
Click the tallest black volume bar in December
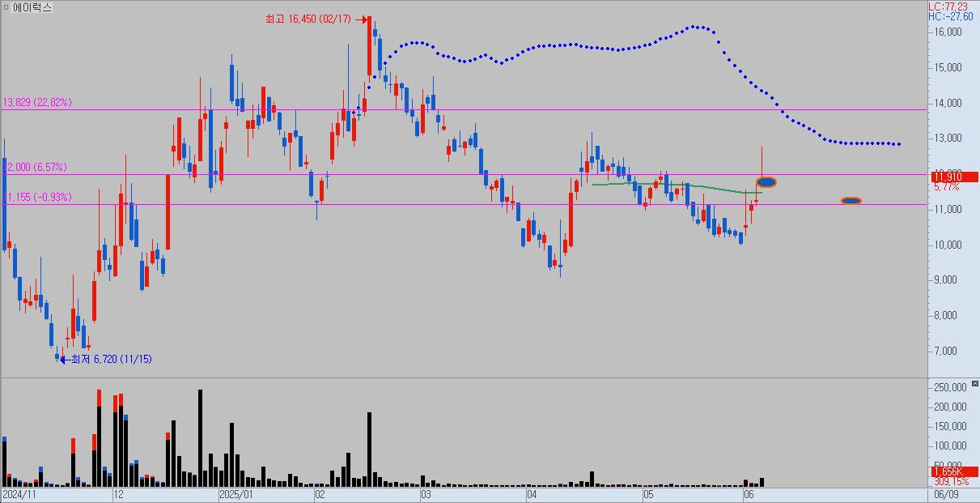click(200, 438)
